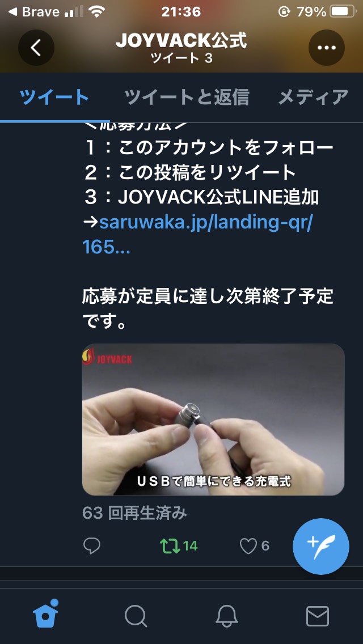Image resolution: width=363 pixels, height=644 pixels.
Task: Tap the 63 回再生済み view count
Action: click(134, 513)
